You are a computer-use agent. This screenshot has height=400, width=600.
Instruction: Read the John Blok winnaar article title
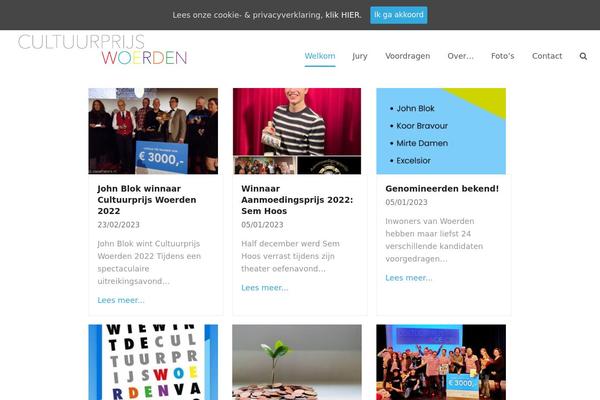(x=147, y=200)
